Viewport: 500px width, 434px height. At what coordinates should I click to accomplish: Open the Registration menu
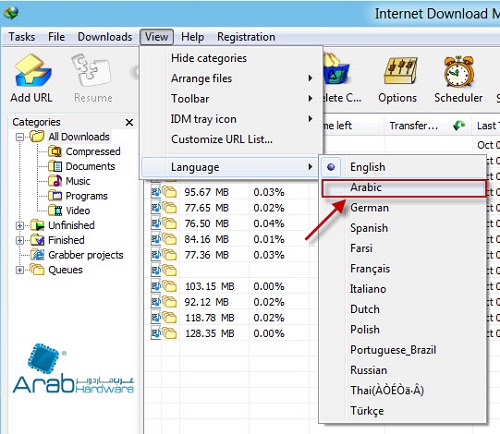point(246,37)
